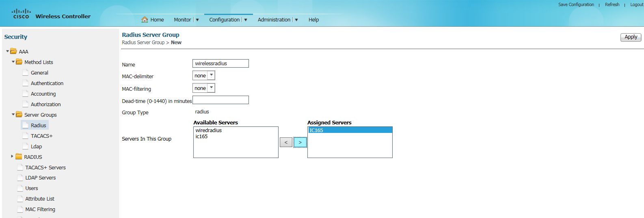Click the Method Lists folder icon
The width and height of the screenshot is (644, 218).
coord(19,62)
